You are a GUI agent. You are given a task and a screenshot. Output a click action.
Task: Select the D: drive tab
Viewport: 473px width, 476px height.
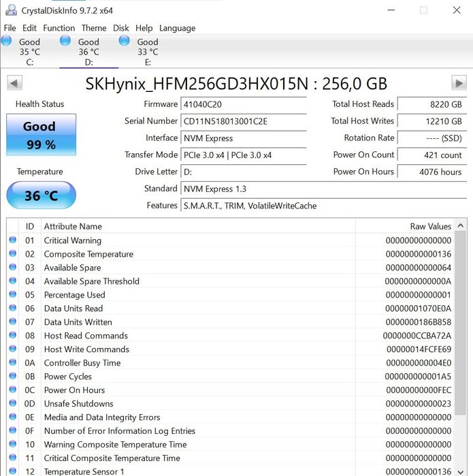tap(88, 52)
